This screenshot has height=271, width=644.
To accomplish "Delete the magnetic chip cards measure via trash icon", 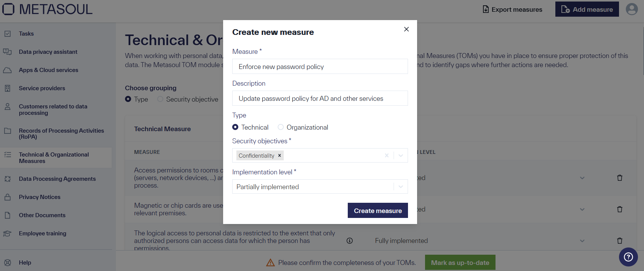I will [x=620, y=209].
